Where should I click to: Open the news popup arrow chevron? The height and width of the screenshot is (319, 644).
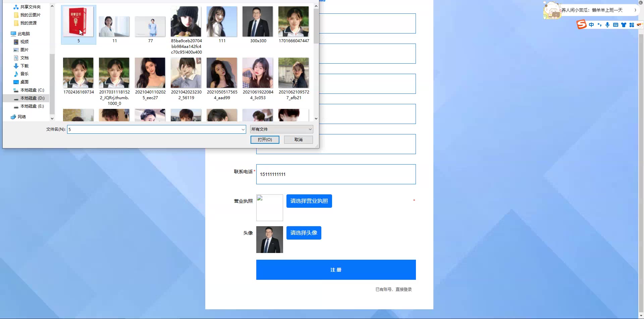(635, 10)
